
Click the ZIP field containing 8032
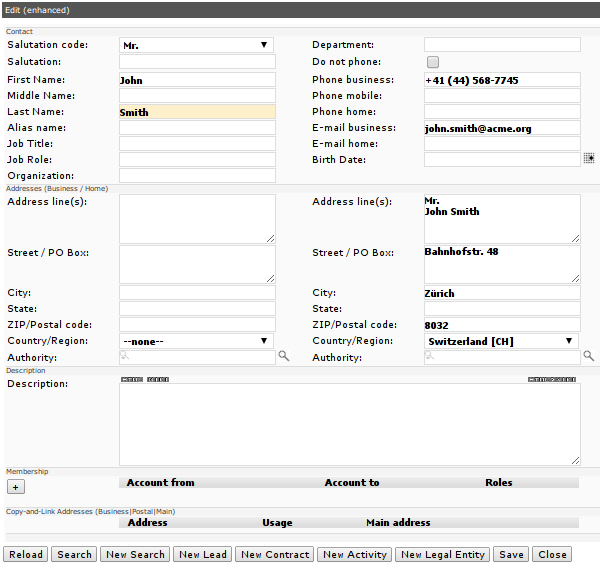click(502, 325)
